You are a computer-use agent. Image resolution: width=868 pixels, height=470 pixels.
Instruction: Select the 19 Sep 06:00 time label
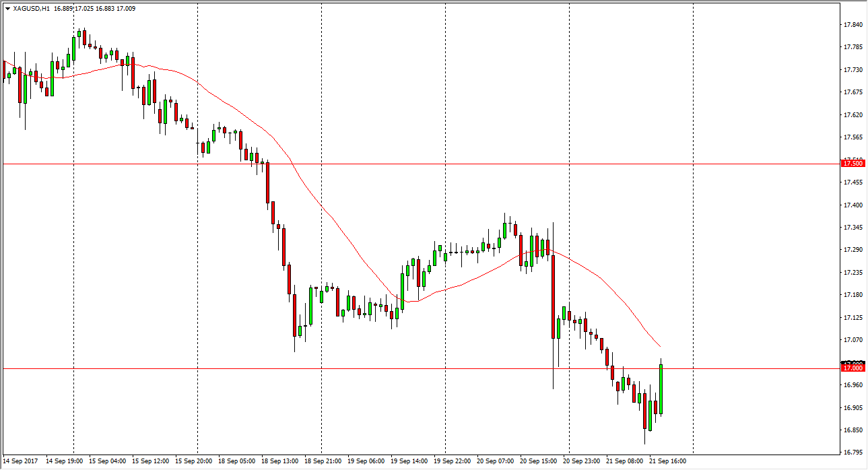(x=367, y=461)
